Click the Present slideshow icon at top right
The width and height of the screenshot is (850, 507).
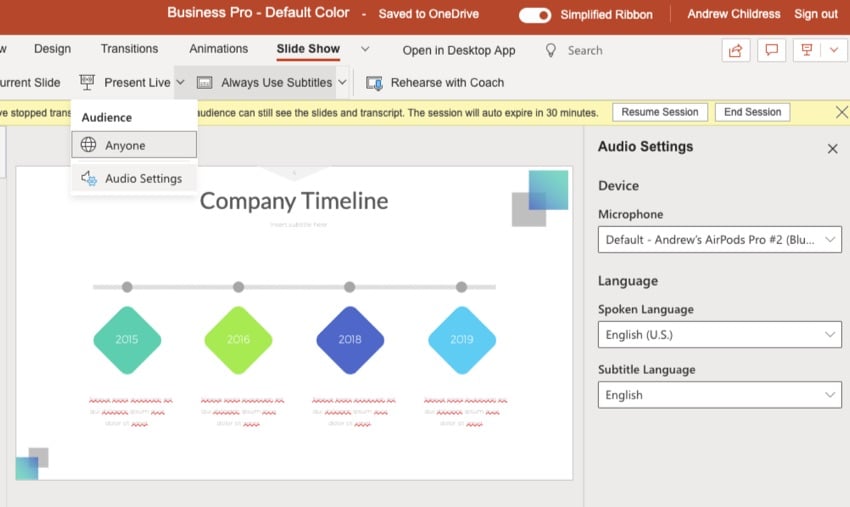click(804, 50)
